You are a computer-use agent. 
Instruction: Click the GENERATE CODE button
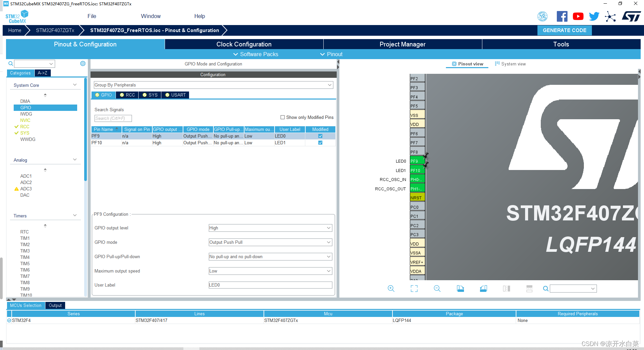(x=565, y=30)
